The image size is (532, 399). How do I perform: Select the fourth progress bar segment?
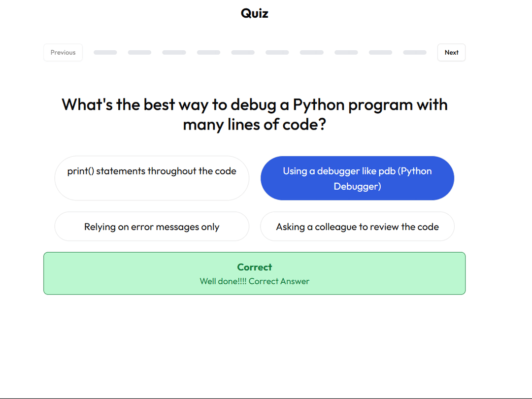click(208, 53)
